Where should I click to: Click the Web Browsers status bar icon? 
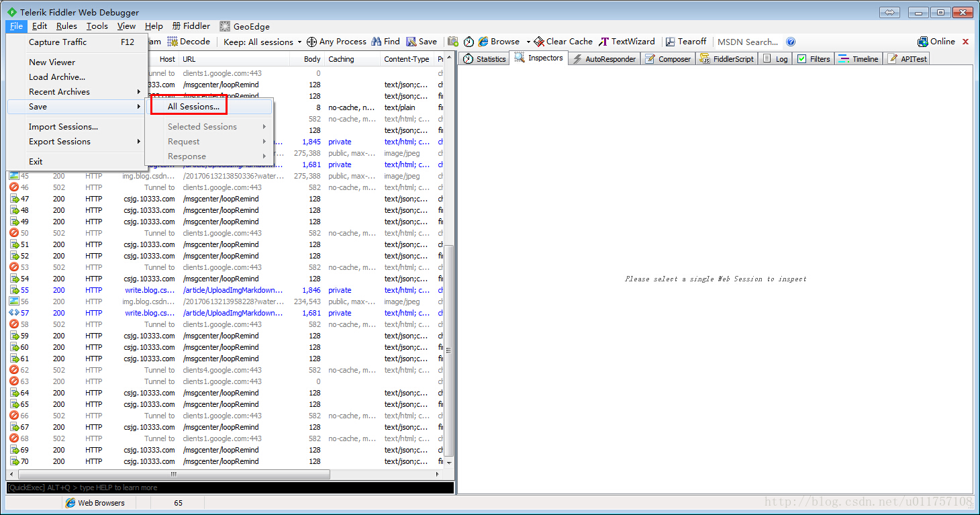click(70, 503)
